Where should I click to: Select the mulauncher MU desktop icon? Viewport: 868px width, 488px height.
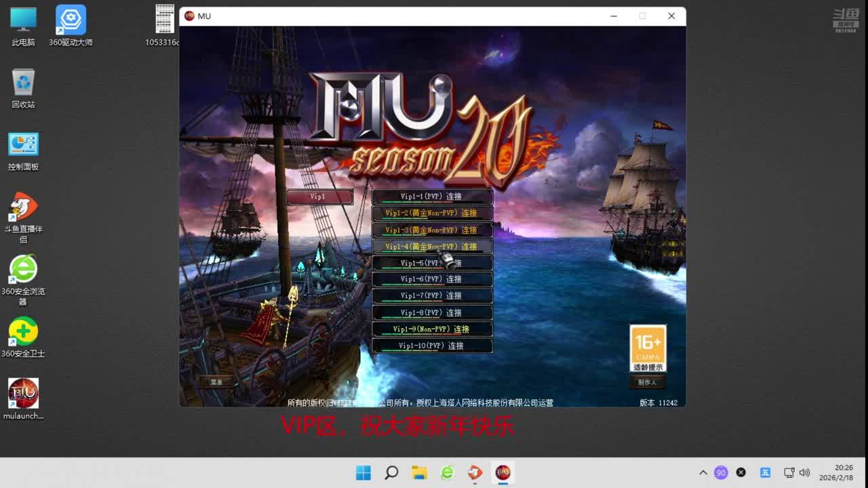(x=23, y=394)
